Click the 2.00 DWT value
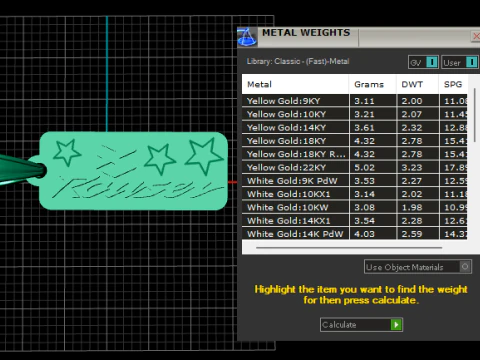Screen dimensions: 480x360 (412, 101)
